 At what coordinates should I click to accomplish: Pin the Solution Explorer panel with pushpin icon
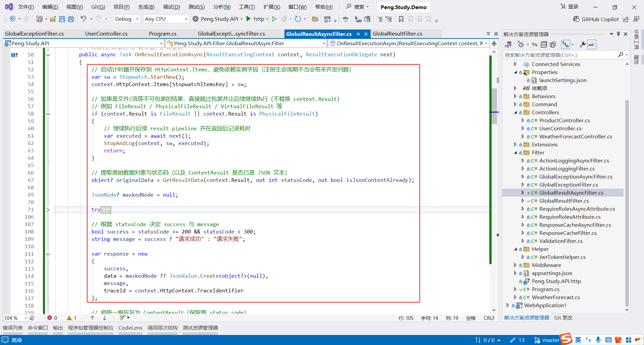click(x=619, y=34)
